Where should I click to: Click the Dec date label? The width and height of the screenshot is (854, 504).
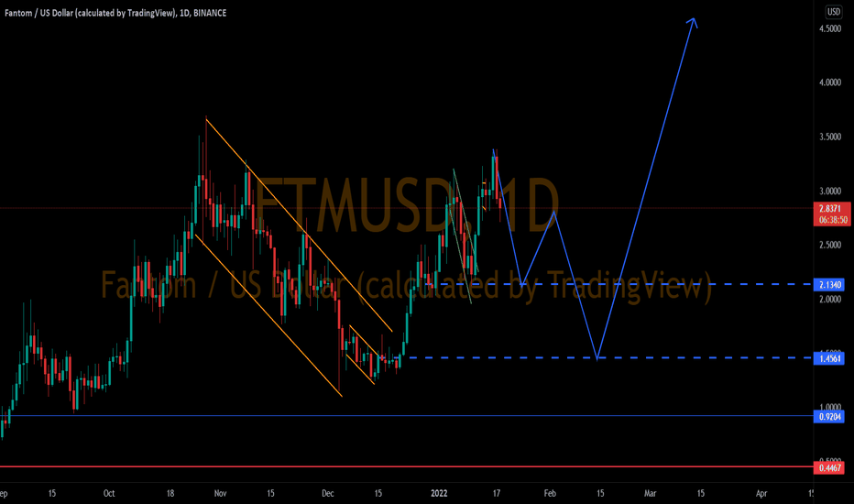point(327,494)
